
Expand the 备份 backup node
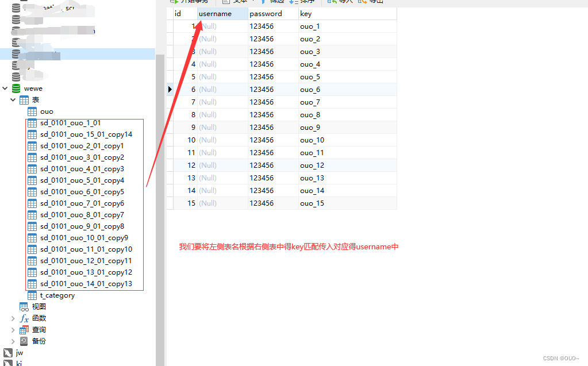13,341
